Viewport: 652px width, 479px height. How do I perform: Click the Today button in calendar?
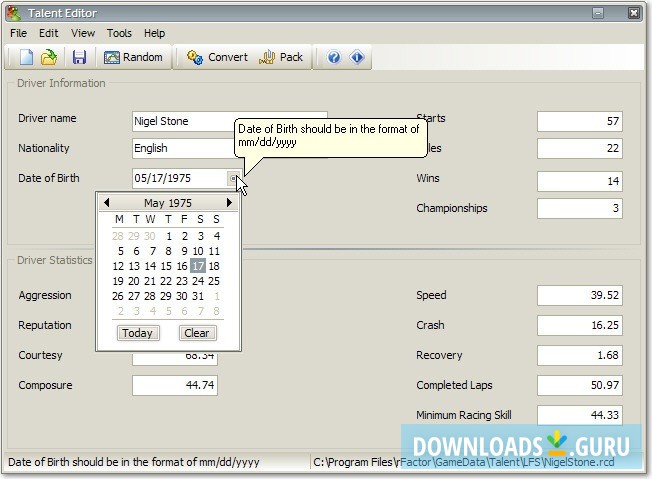click(138, 333)
